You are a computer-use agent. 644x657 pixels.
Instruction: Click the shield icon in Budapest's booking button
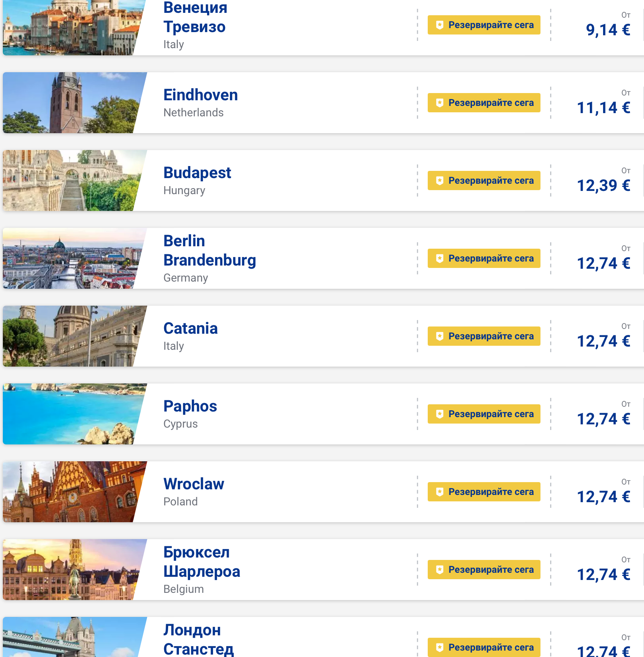click(440, 180)
